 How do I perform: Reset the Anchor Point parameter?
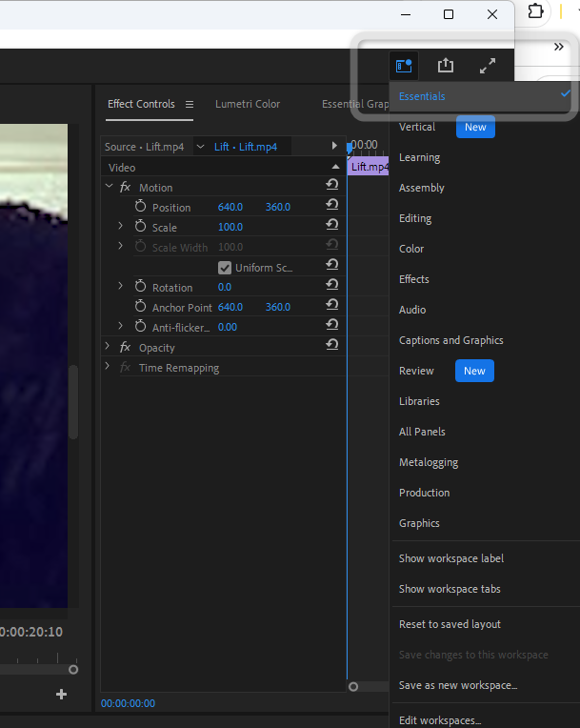coord(331,307)
